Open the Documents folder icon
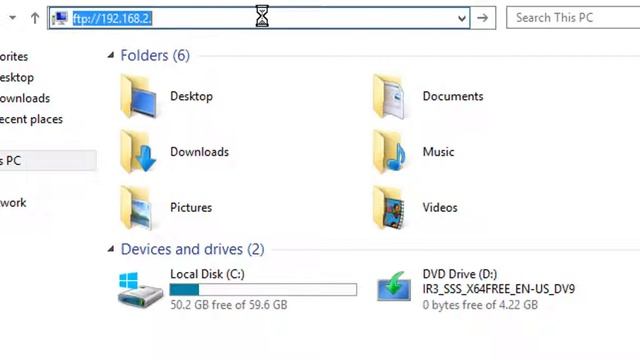Viewport: 640px width, 360px height. pos(389,96)
